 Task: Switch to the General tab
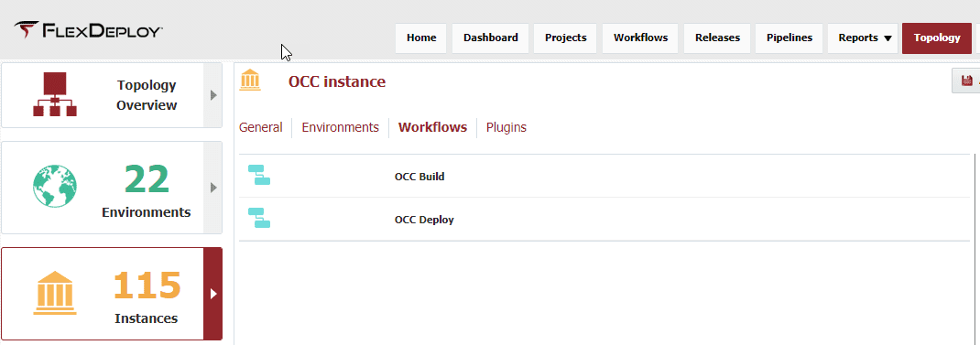tap(261, 127)
